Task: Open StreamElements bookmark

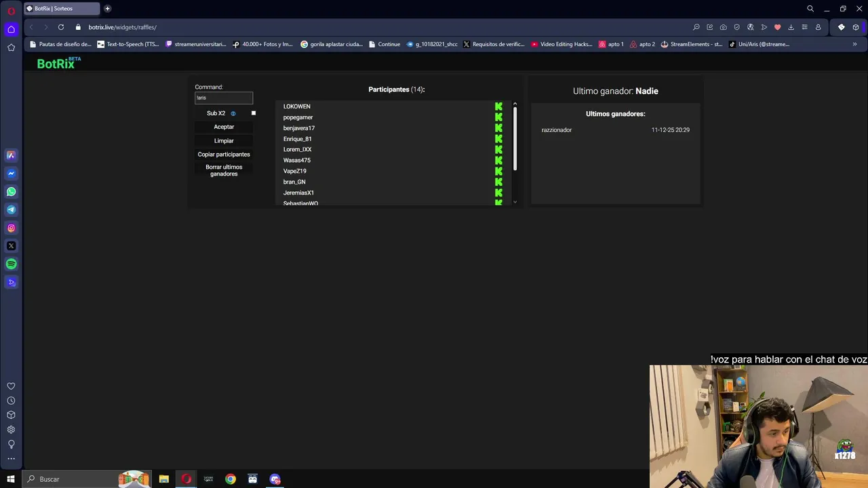Action: tap(692, 44)
